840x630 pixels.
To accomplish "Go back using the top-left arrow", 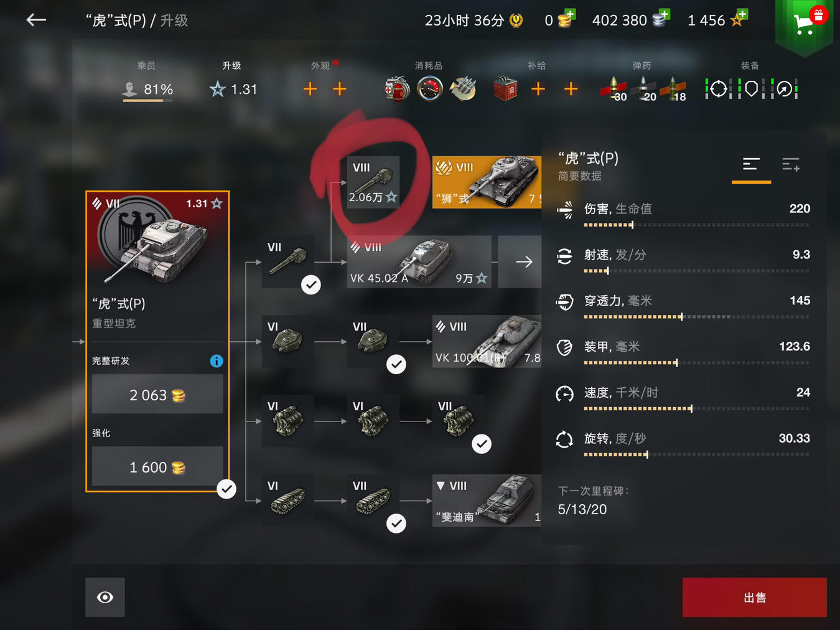I will [x=36, y=20].
